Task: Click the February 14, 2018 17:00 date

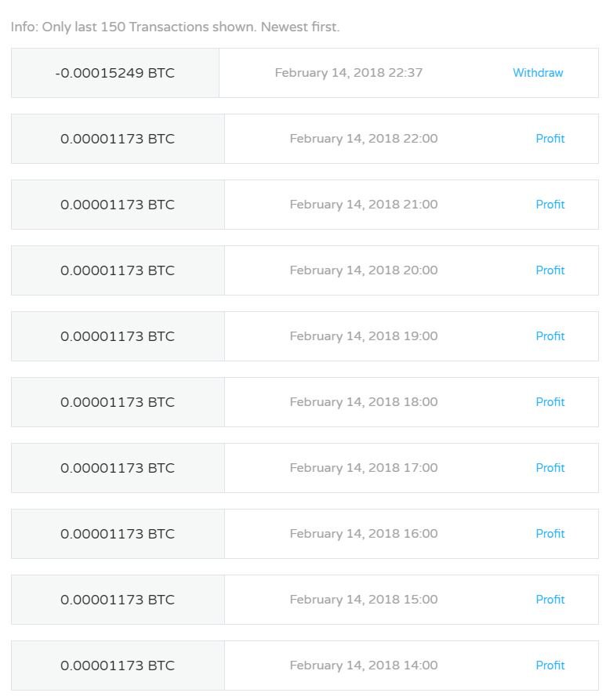Action: tap(364, 468)
